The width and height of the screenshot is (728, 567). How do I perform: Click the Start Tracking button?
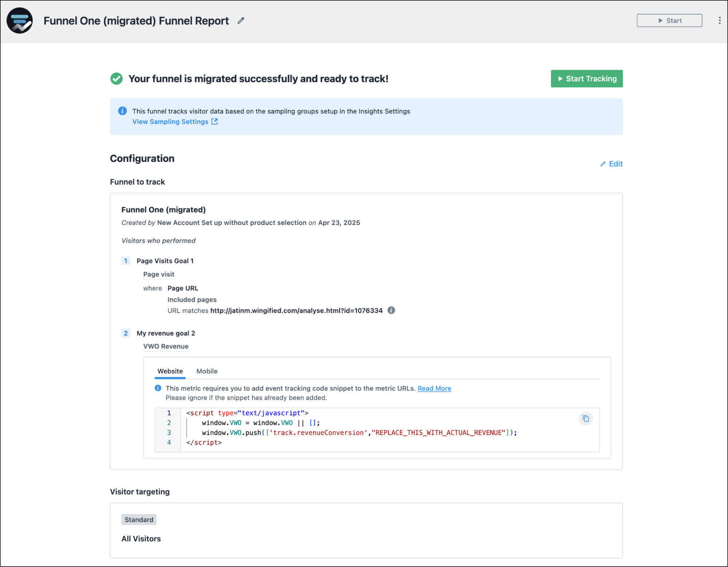tap(587, 79)
